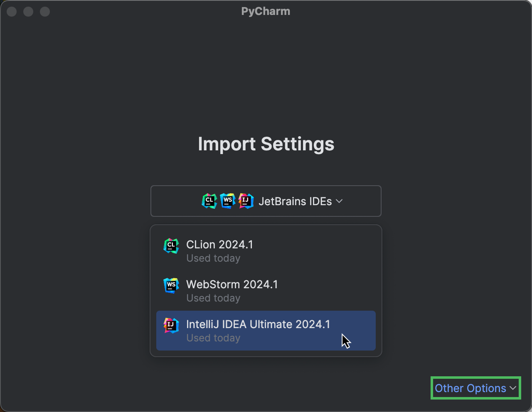Collapse the JetBrains IDEs chevron arrow
This screenshot has height=412, width=532.
click(x=339, y=201)
